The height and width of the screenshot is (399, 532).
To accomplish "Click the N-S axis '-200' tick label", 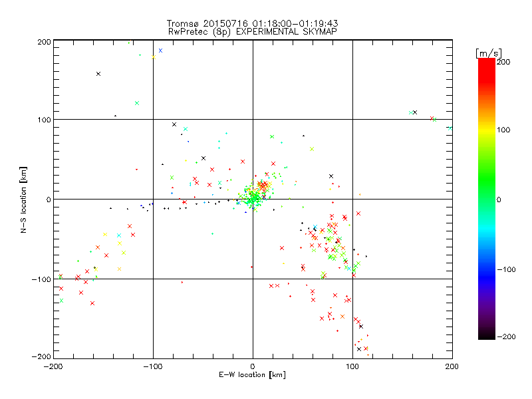I will pyautogui.click(x=41, y=356).
